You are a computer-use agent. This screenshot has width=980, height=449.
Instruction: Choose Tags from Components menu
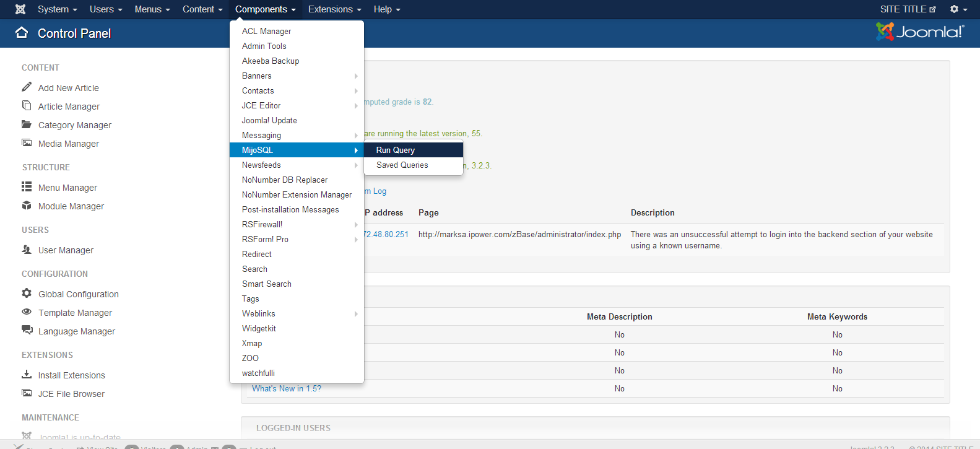coord(297,299)
